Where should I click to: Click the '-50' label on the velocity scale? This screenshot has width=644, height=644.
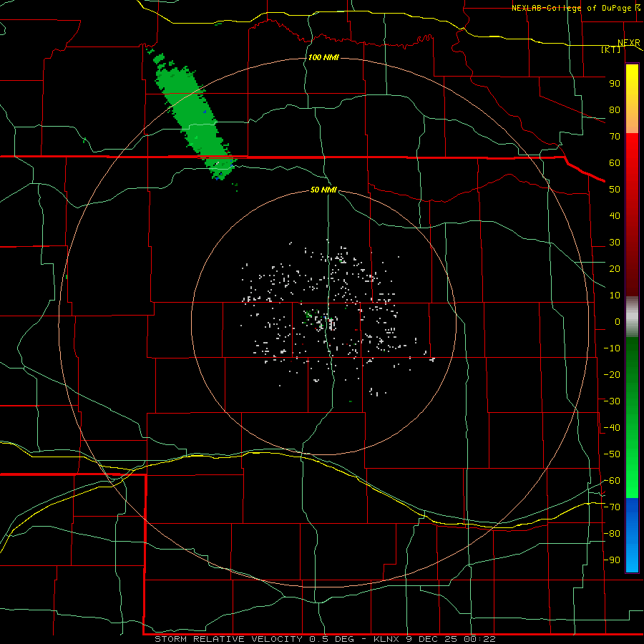coord(612,454)
